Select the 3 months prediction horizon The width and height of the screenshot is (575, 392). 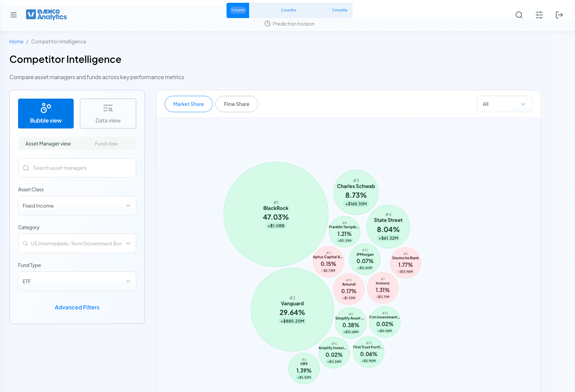pyautogui.click(x=339, y=10)
